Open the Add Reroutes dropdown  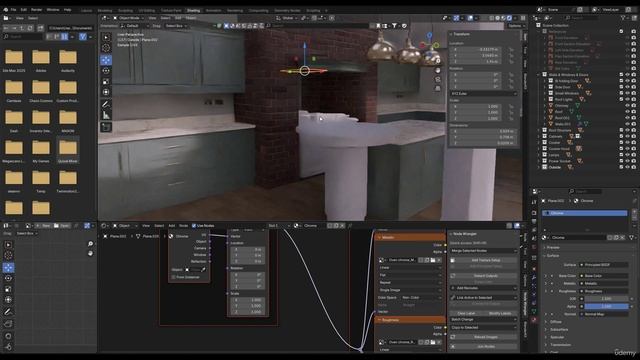[x=484, y=288]
